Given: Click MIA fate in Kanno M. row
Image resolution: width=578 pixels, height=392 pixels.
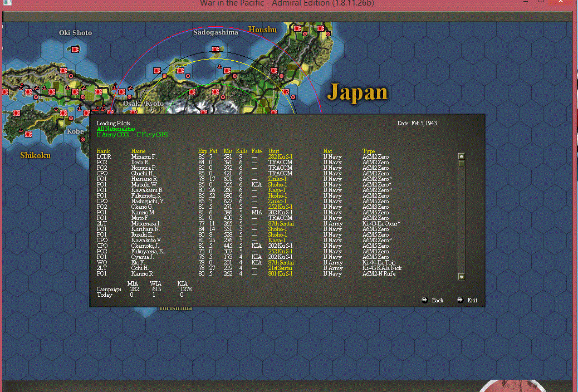Looking at the screenshot, I should [257, 212].
